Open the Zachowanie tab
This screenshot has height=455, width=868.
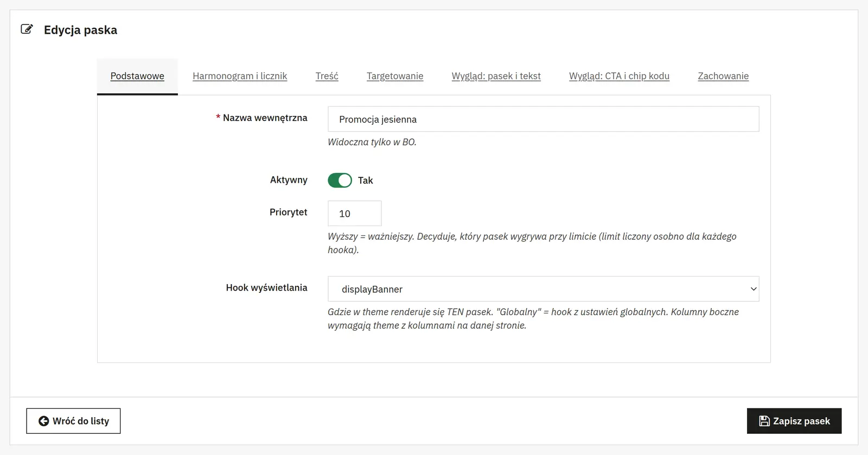723,76
